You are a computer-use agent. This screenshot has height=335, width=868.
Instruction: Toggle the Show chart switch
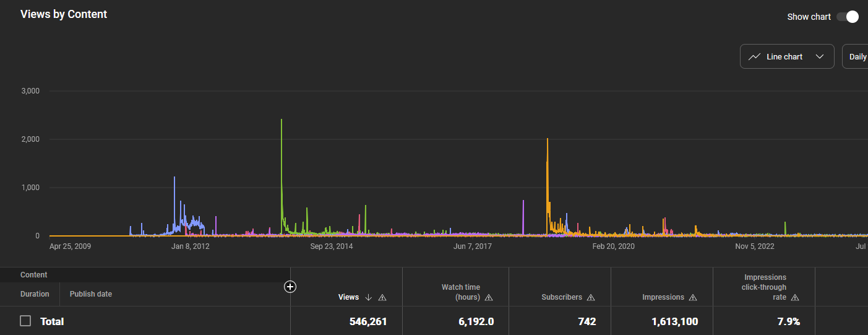pyautogui.click(x=848, y=17)
